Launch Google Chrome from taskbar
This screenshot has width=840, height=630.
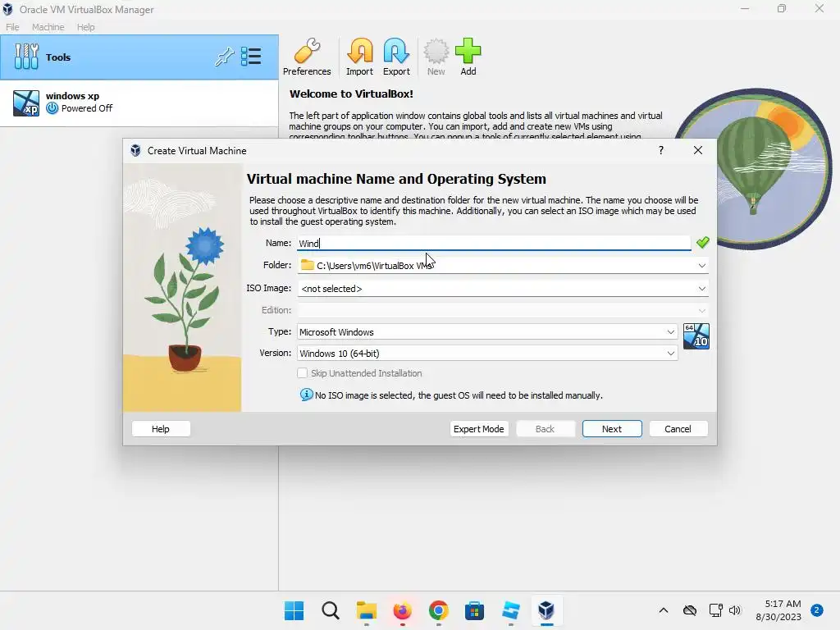click(x=438, y=610)
